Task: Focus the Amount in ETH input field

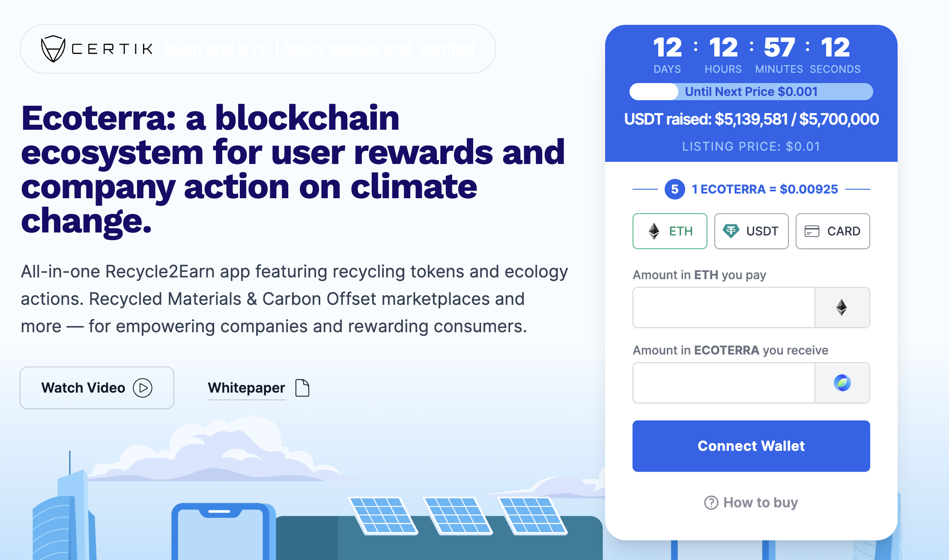Action: 724,307
